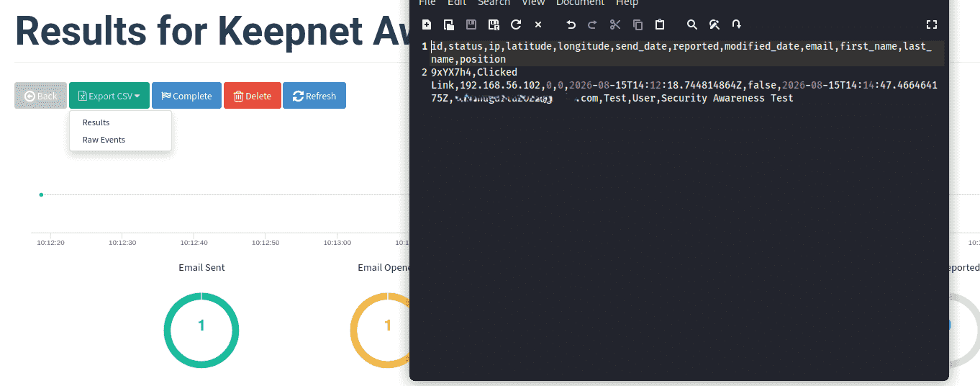Screen dimensions: 980x386
Task: Open the Search menu of the text editor
Action: [x=494, y=3]
